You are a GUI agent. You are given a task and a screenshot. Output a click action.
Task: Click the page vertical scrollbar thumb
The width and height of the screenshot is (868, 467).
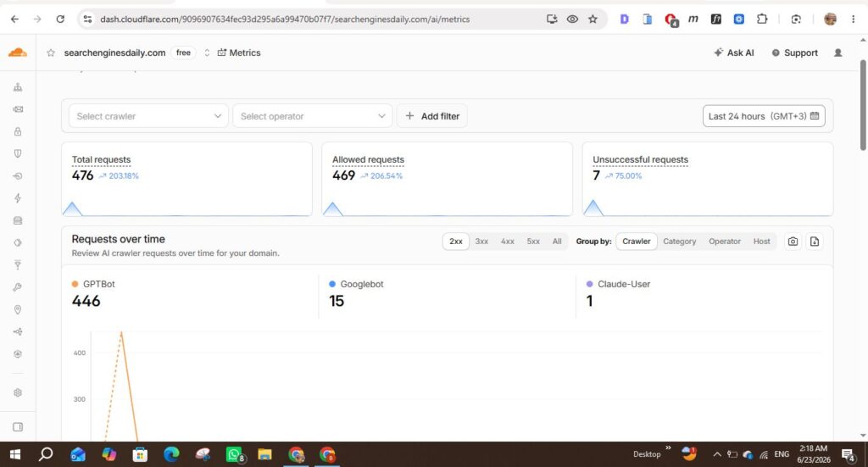(x=863, y=104)
